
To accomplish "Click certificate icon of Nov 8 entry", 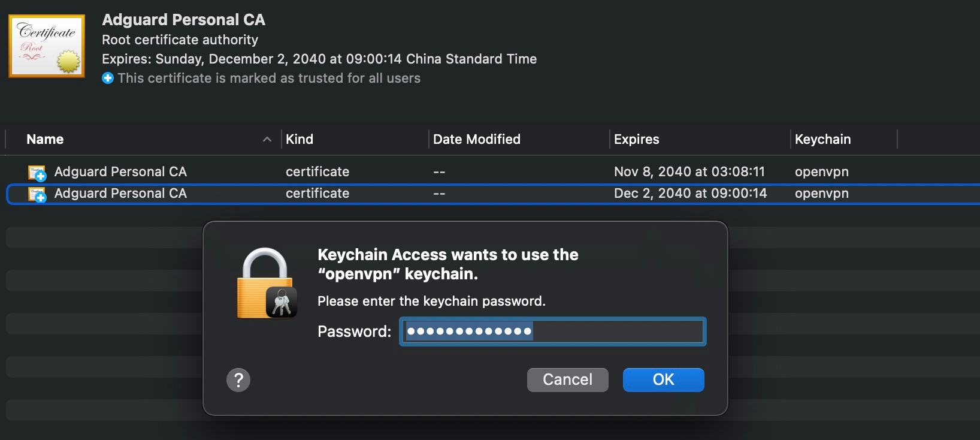I will [x=37, y=173].
